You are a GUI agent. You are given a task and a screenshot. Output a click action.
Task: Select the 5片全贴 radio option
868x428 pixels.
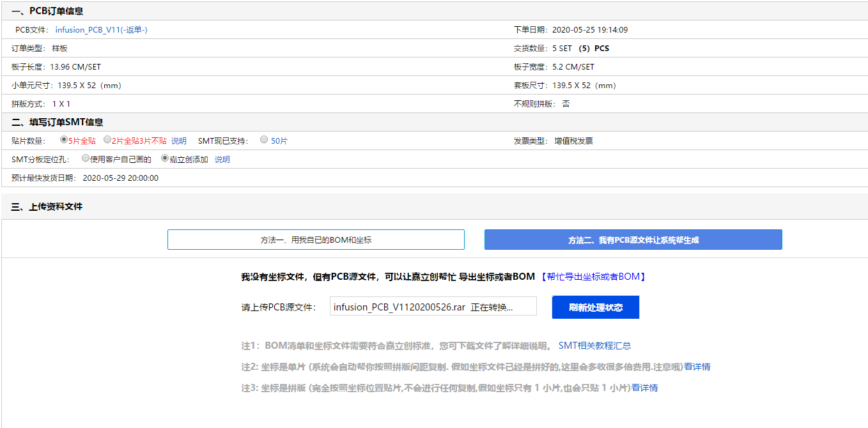[63, 140]
